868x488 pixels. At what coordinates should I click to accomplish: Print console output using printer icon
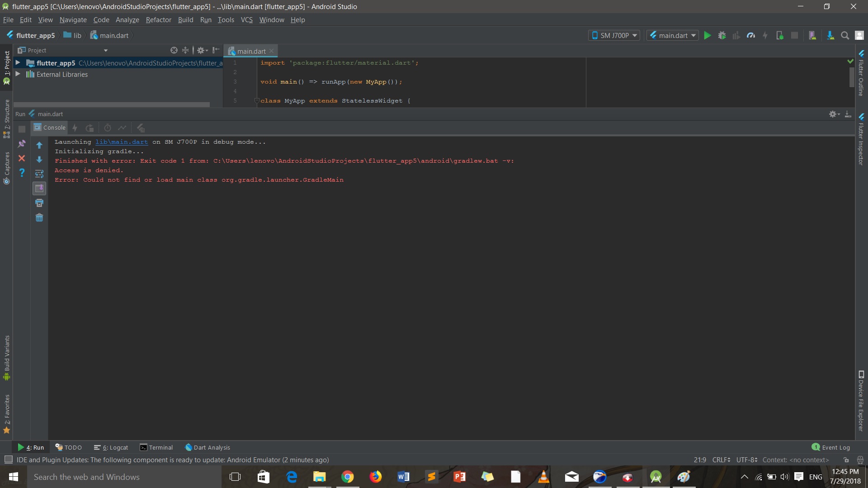39,203
